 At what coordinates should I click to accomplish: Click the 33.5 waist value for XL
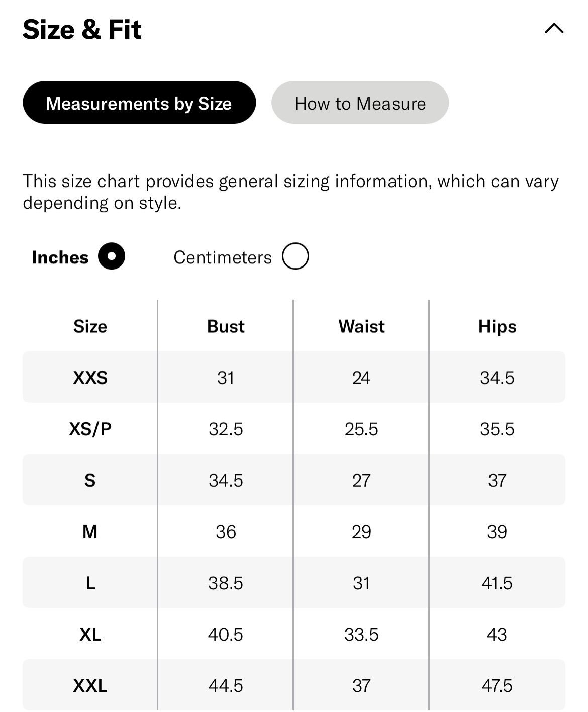(361, 634)
